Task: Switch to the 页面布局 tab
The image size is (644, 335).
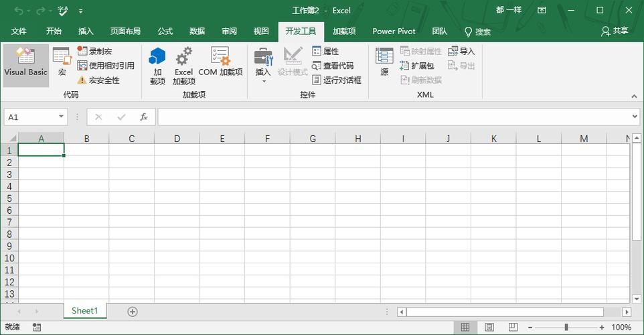Action: [x=125, y=31]
